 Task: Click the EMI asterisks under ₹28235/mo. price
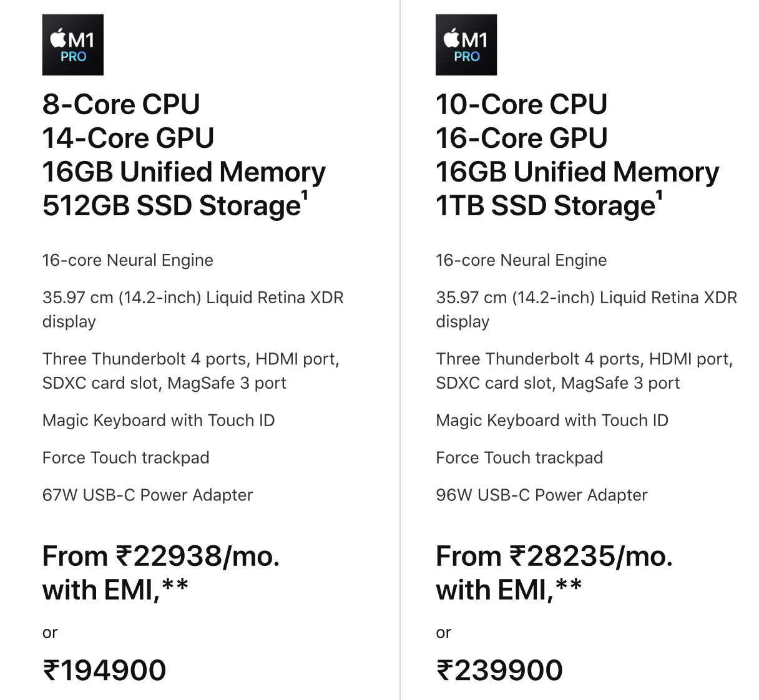tap(569, 585)
